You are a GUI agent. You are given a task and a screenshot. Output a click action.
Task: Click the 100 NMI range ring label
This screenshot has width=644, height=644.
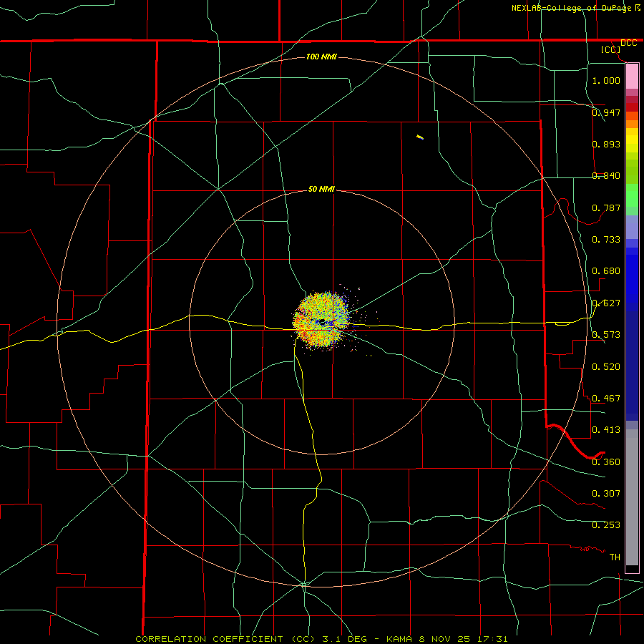click(321, 57)
